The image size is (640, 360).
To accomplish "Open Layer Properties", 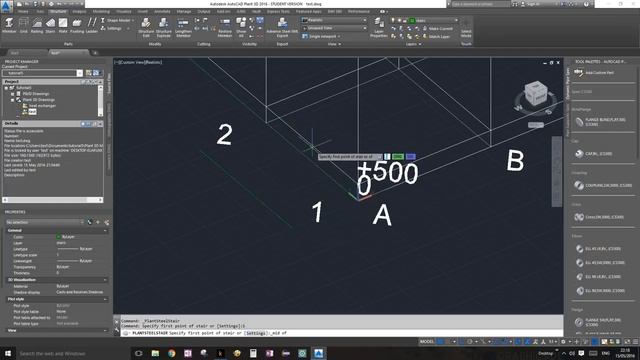I will (x=378, y=27).
